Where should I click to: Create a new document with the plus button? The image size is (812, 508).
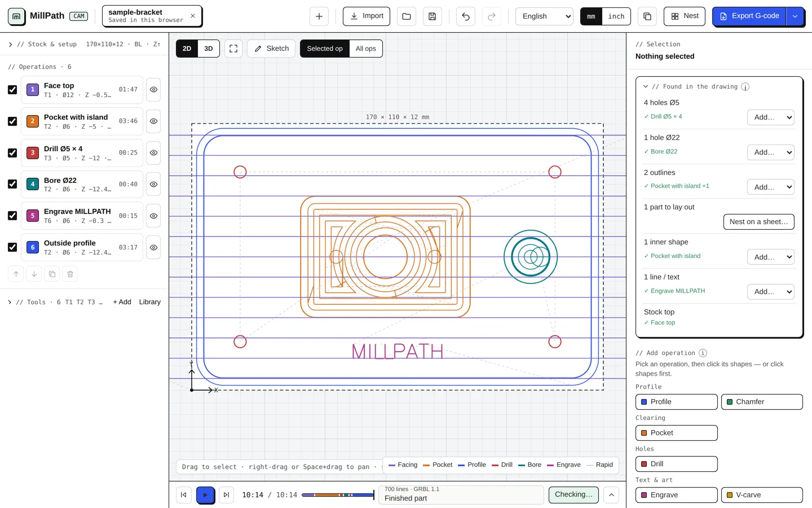pos(319,16)
